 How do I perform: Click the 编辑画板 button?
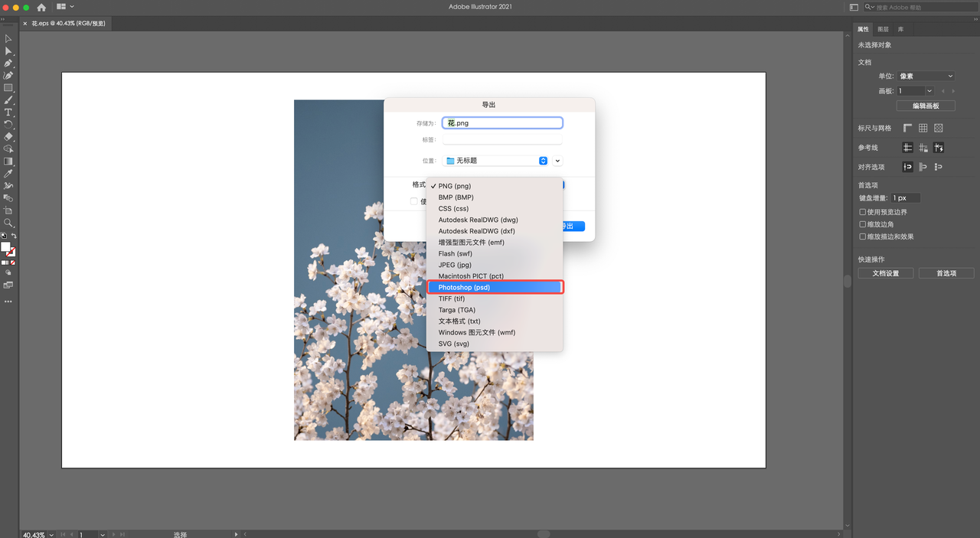pos(926,106)
